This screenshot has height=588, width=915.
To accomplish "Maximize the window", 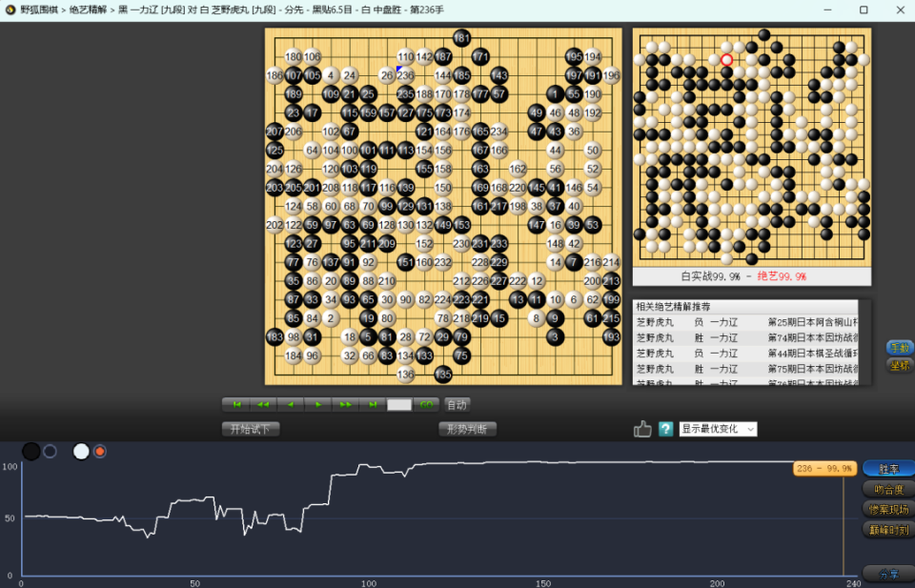I will pyautogui.click(x=864, y=10).
